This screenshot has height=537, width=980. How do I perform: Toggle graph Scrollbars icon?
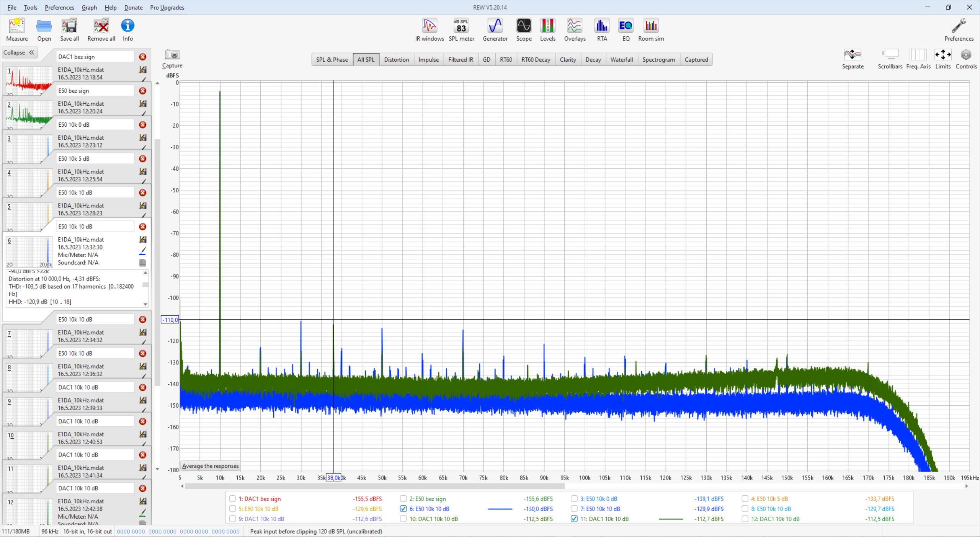tap(890, 59)
